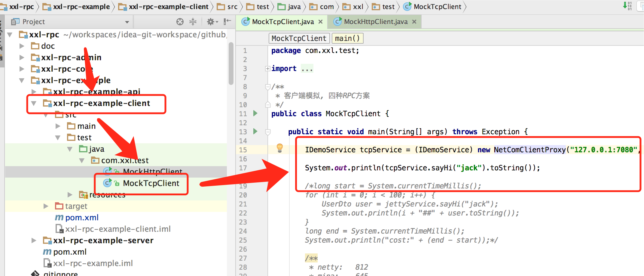
Task: Collapse the Javadoc comment fold at line 8
Action: pos(268,87)
